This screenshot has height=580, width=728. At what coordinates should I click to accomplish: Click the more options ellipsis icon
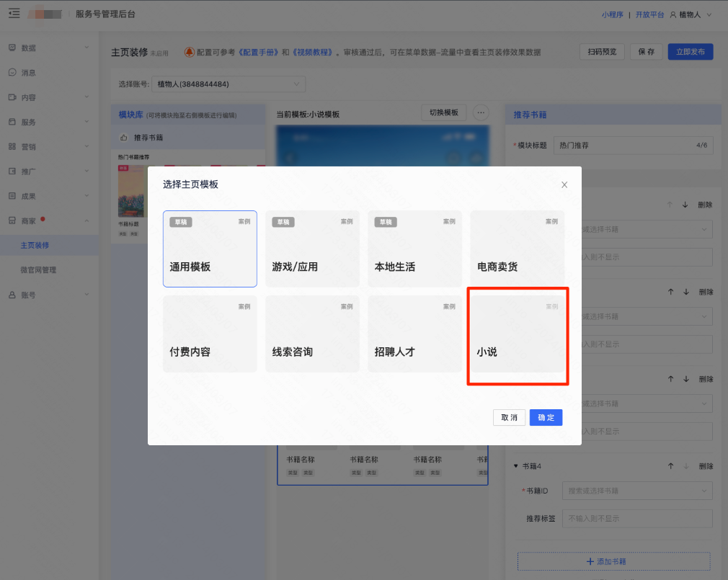[481, 113]
